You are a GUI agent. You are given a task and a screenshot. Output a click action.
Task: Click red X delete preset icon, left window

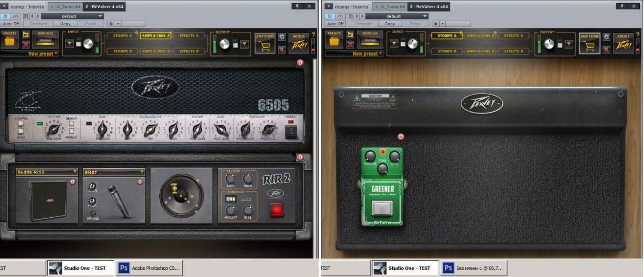coord(26,44)
